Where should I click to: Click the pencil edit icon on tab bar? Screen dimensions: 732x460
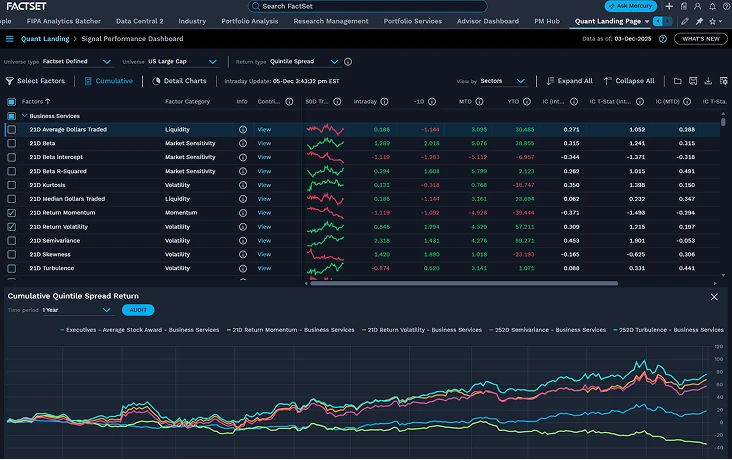point(684,21)
